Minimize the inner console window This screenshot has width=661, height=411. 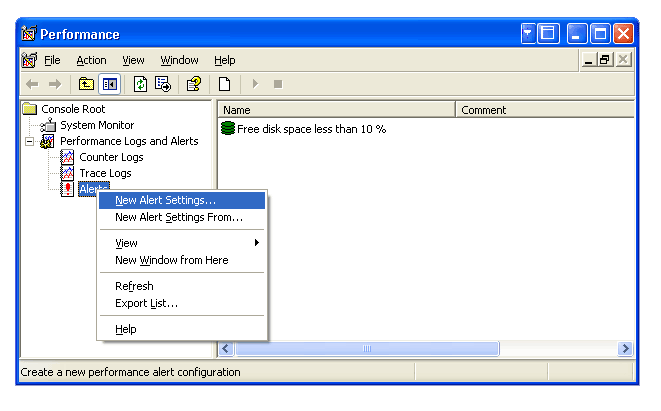click(588, 60)
